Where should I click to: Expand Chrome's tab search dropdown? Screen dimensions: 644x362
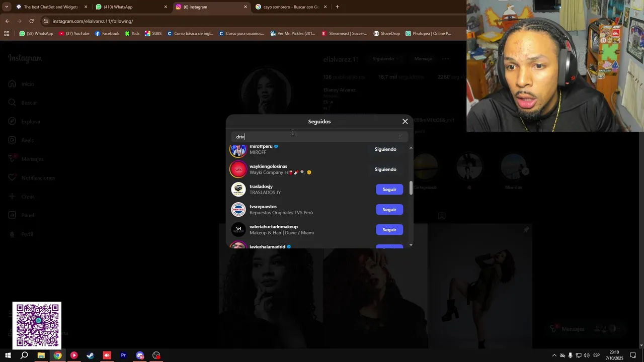7,7
